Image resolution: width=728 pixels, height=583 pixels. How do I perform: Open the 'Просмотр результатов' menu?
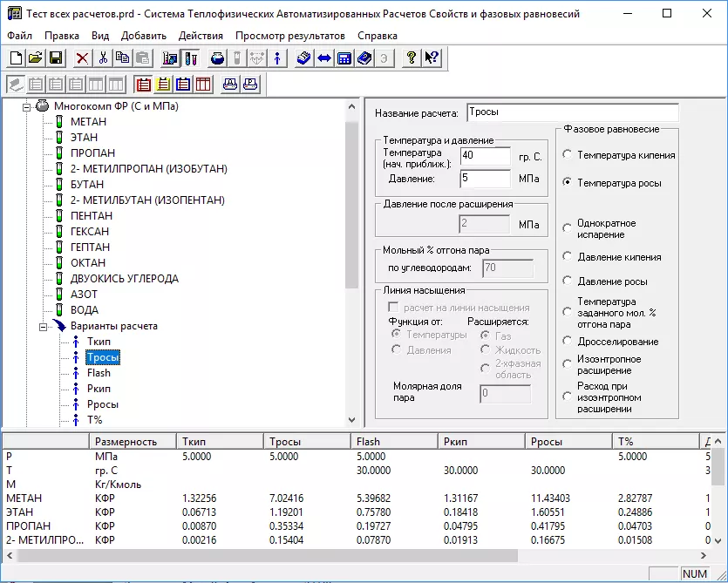point(289,36)
